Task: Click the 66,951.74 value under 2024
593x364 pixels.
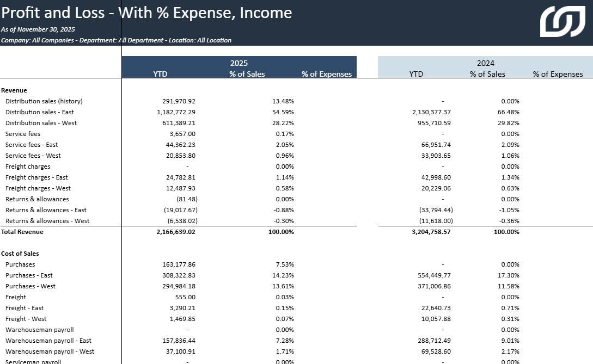Action: point(436,145)
